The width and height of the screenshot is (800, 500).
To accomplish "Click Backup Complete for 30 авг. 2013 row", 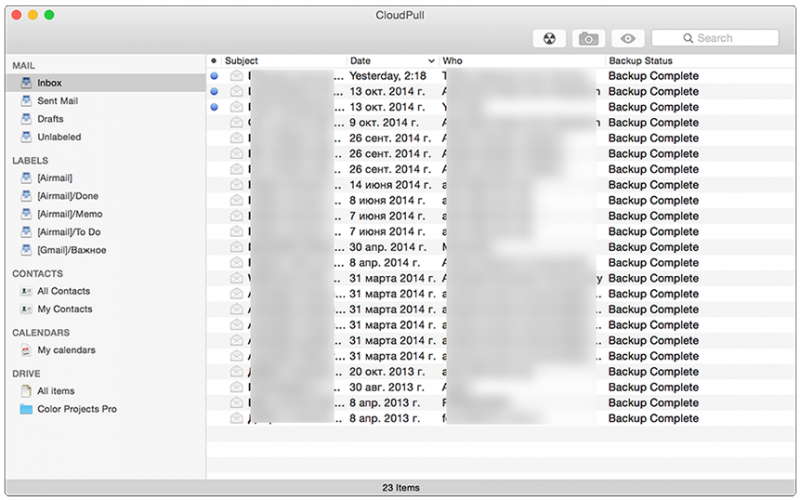I will (653, 387).
